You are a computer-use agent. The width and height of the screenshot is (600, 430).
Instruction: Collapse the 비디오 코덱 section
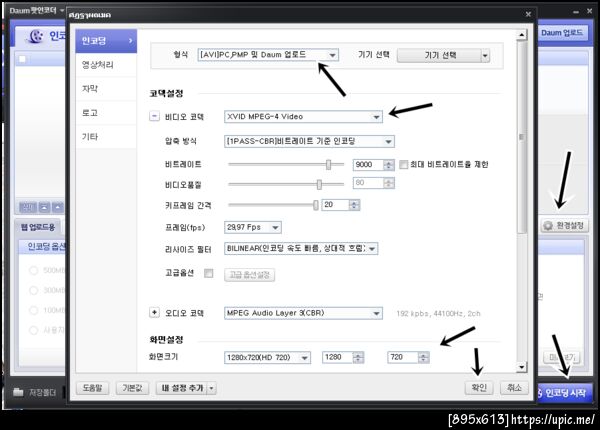pos(154,116)
